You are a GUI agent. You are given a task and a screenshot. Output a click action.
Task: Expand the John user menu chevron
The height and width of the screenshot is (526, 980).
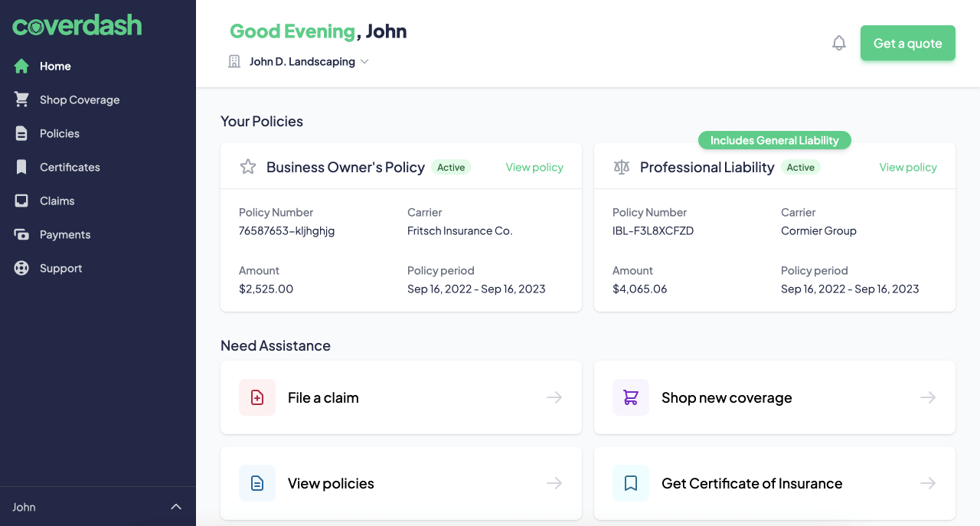pos(176,507)
